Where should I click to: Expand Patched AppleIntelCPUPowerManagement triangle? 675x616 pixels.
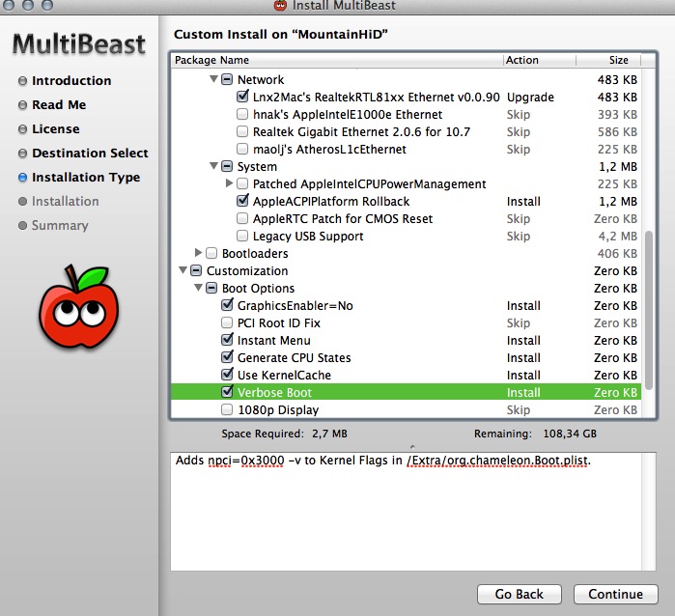[x=229, y=183]
